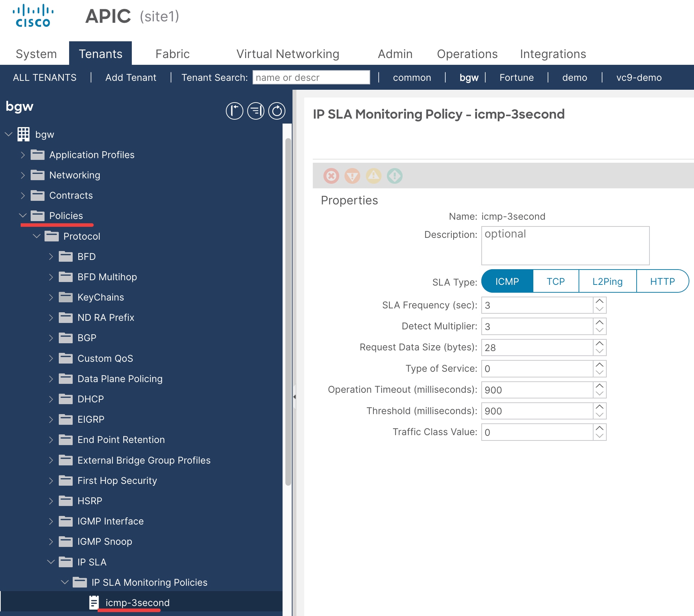Click the Protocol folder icon
694x616 pixels.
coord(52,236)
